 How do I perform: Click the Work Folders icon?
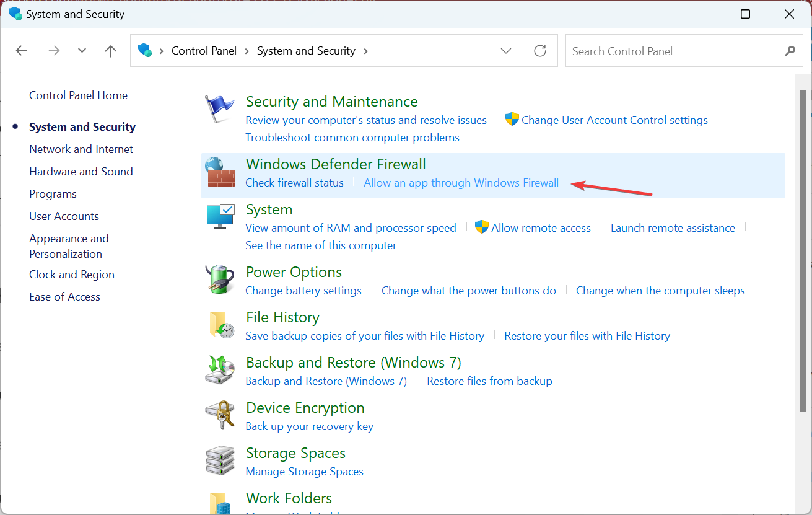click(x=220, y=503)
